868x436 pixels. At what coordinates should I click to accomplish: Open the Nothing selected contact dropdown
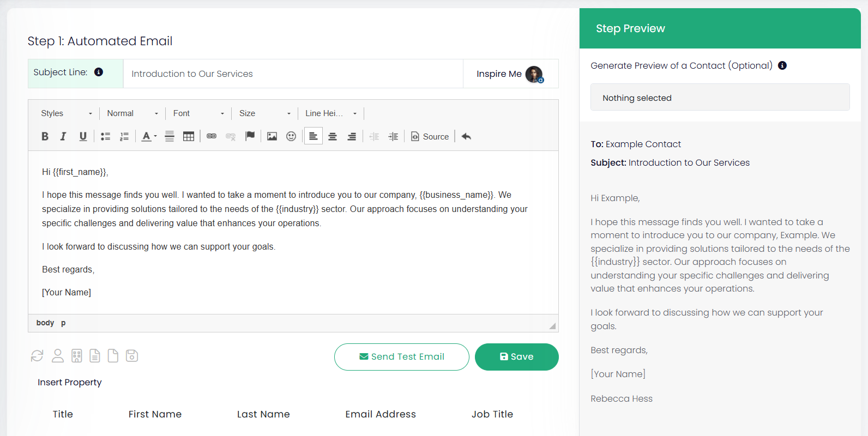pyautogui.click(x=720, y=98)
